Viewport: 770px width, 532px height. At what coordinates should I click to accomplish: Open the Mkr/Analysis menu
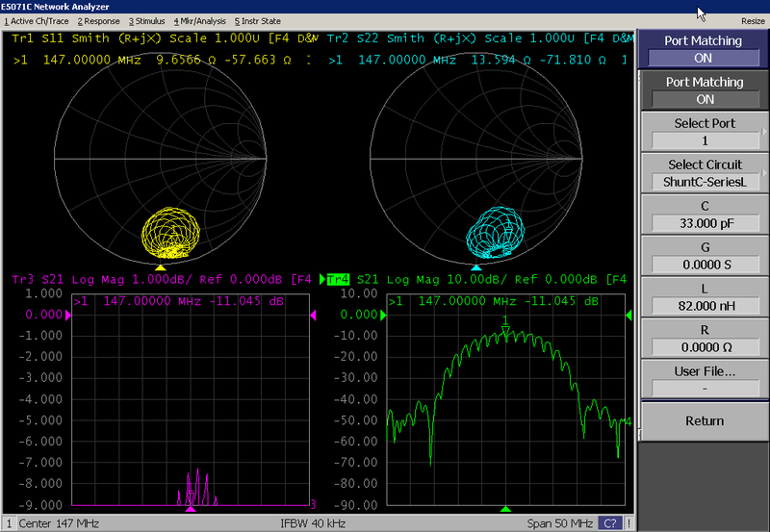(199, 20)
